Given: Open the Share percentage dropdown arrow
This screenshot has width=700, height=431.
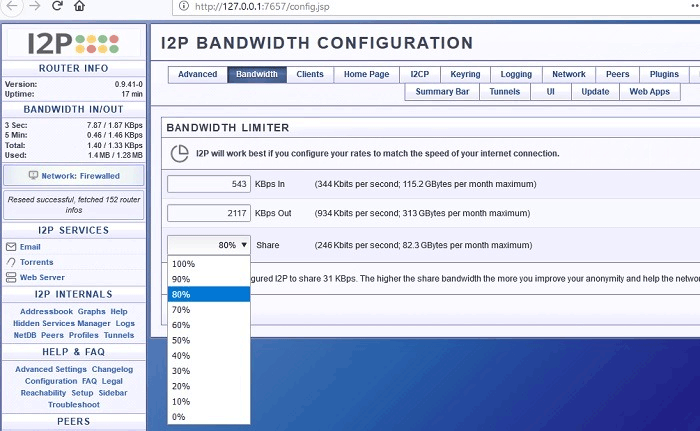Looking at the screenshot, I should coord(244,245).
